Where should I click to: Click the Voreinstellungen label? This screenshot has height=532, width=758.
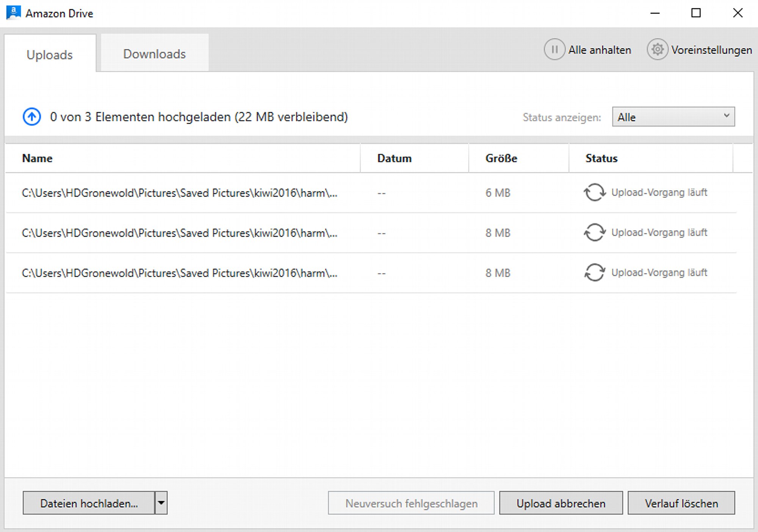[x=711, y=50]
